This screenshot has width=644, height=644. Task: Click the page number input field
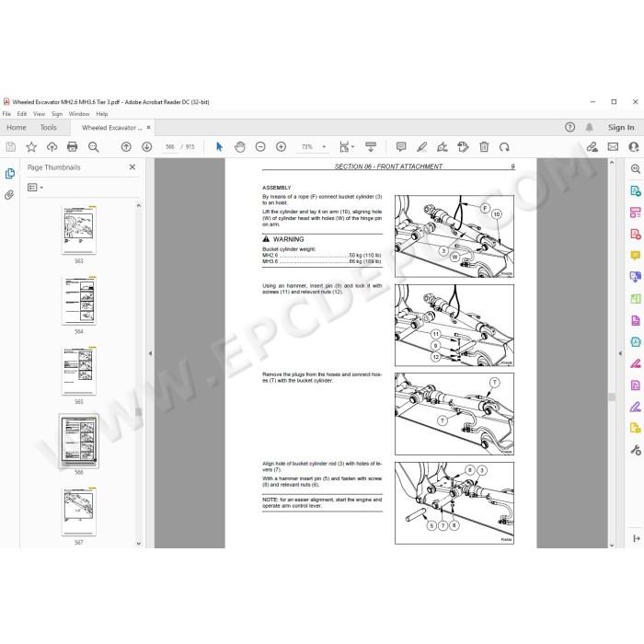tap(169, 147)
